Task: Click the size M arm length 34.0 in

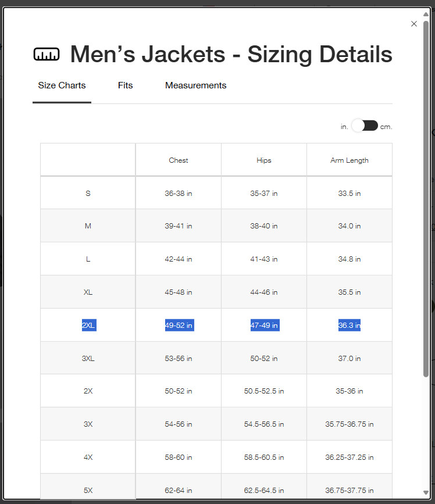Action: click(350, 226)
